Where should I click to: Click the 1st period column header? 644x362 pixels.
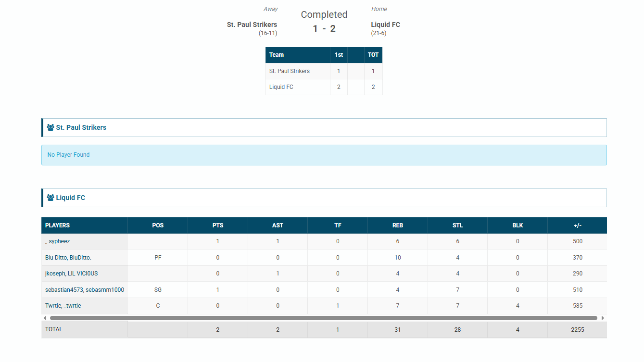[x=339, y=55]
